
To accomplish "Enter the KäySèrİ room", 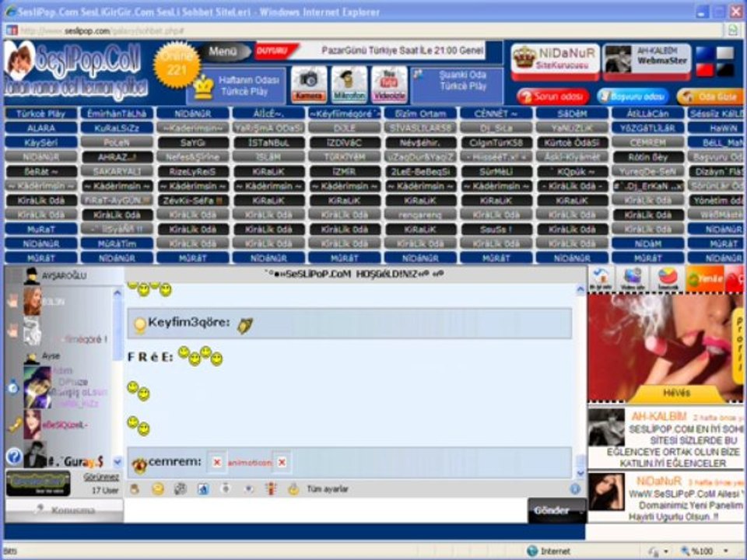I will coord(41,142).
